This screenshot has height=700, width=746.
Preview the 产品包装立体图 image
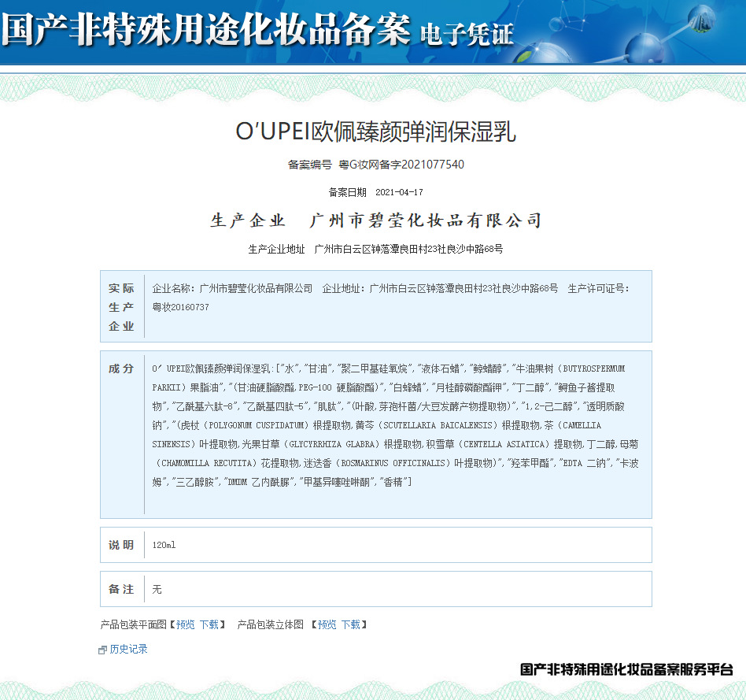coord(327,624)
